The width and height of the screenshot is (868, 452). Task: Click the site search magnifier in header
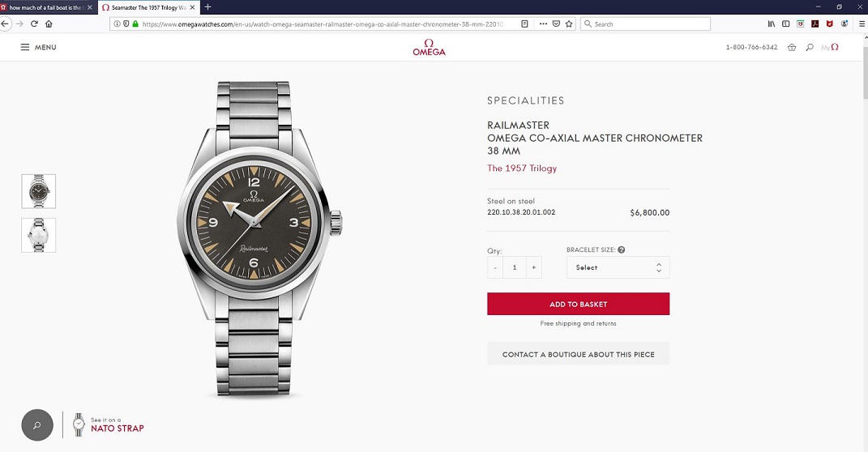810,47
